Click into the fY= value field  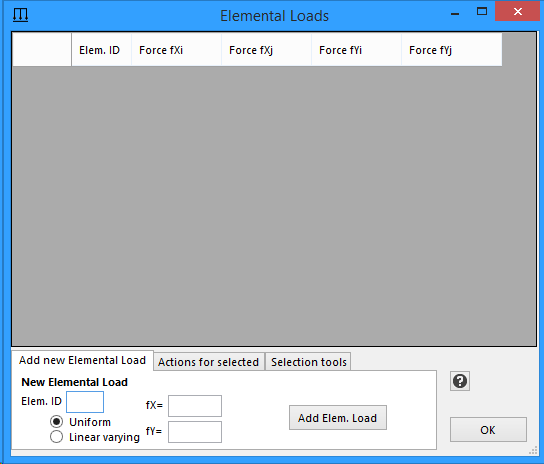coord(195,432)
